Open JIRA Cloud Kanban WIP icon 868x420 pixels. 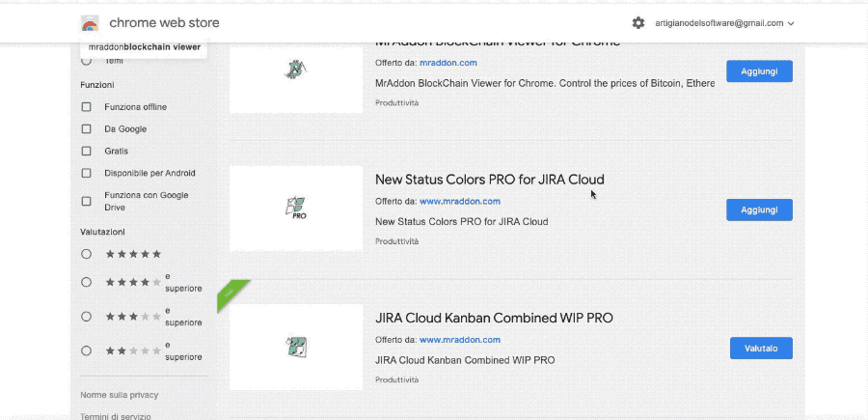click(296, 347)
